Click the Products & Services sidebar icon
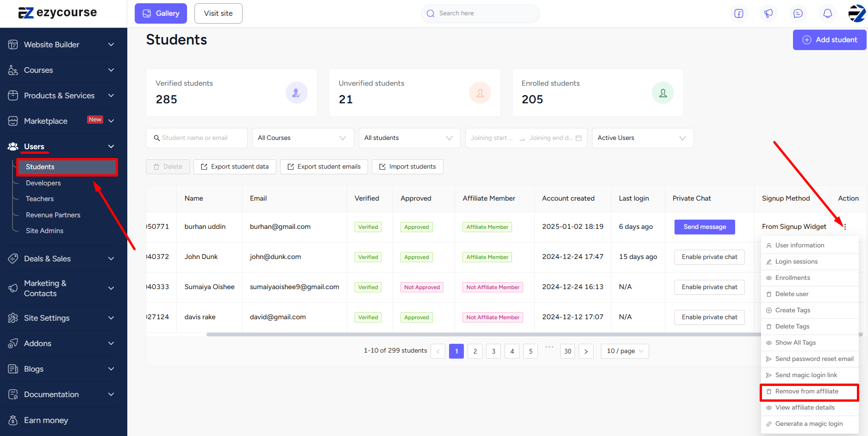The width and height of the screenshot is (868, 436). [x=13, y=95]
